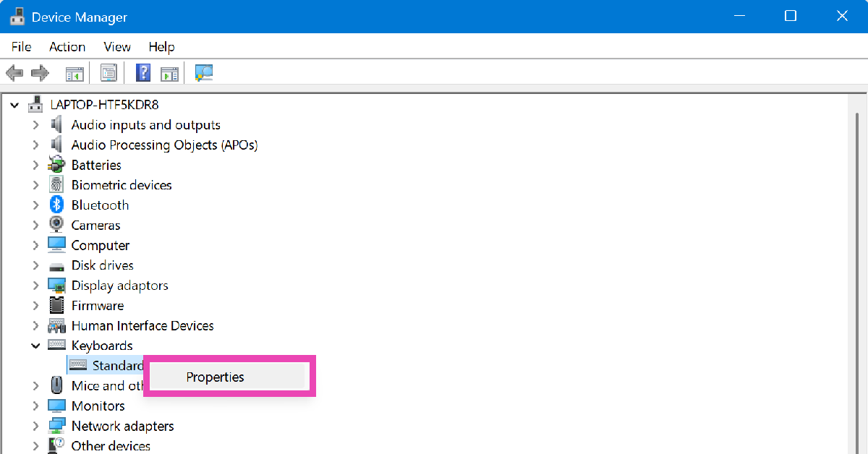Expand the Bluetooth chevron

pos(35,205)
